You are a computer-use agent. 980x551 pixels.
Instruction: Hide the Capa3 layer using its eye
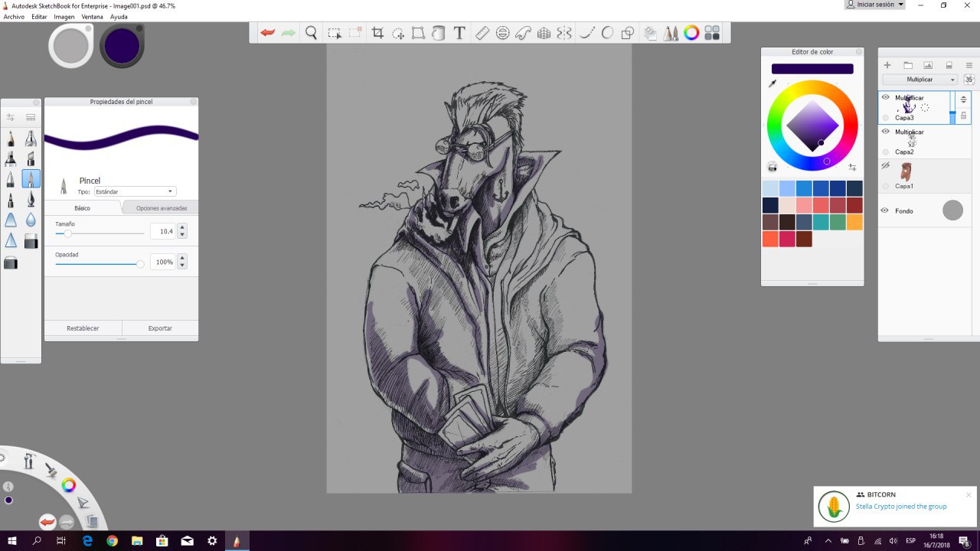886,97
